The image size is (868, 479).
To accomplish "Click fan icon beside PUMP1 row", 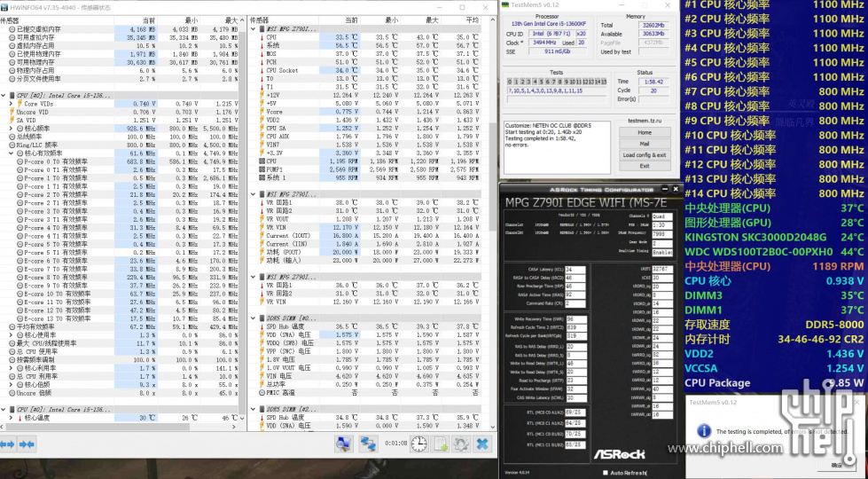I will [262, 169].
